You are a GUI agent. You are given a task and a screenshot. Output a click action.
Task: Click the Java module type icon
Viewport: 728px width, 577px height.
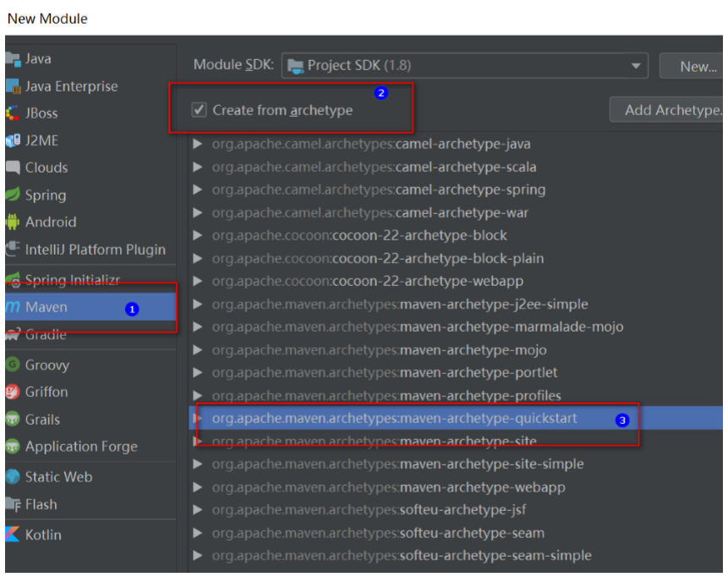[13, 59]
